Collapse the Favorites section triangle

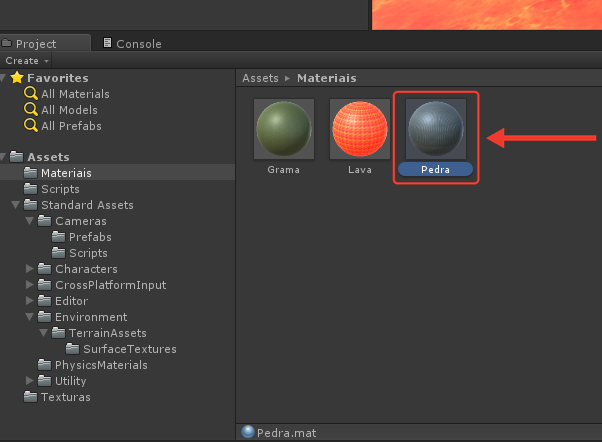[x=3, y=78]
